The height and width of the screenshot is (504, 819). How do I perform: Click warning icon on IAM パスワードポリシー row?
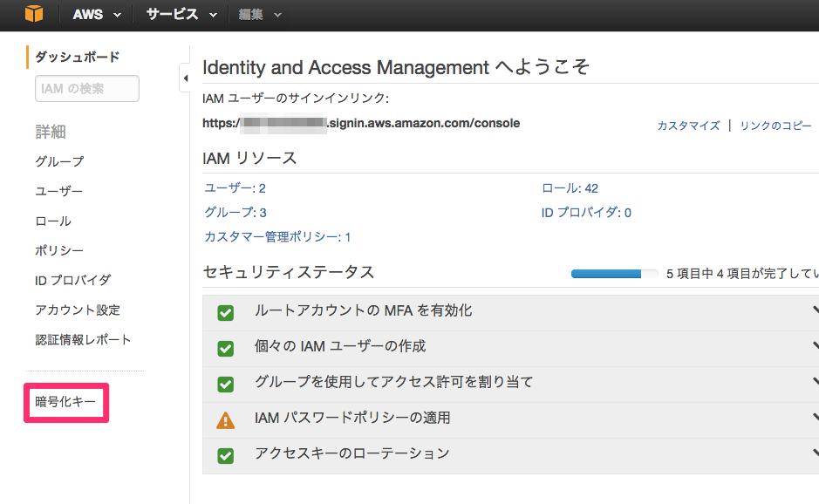tap(226, 419)
